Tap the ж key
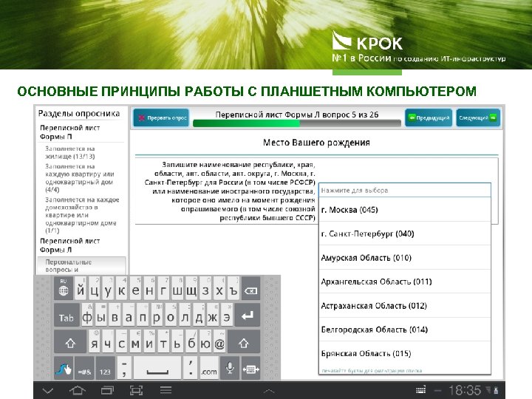Image resolution: width=532 pixels, height=399 pixels. 212,316
